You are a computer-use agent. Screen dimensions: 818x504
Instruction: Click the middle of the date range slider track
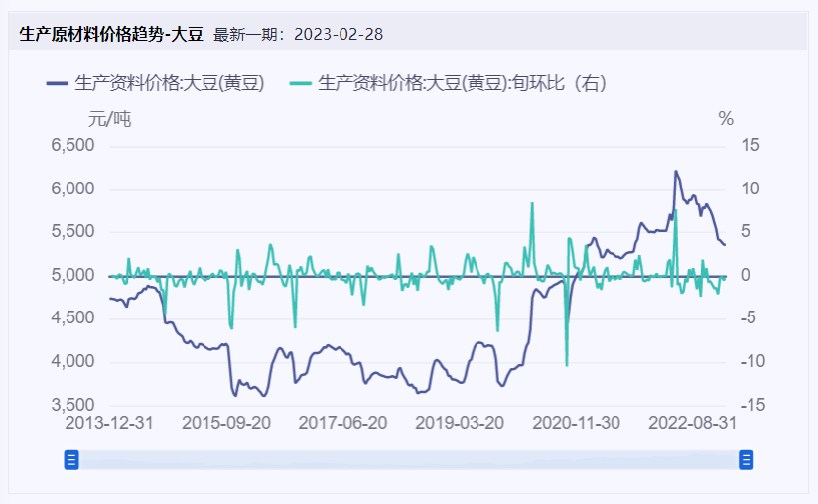point(408,459)
